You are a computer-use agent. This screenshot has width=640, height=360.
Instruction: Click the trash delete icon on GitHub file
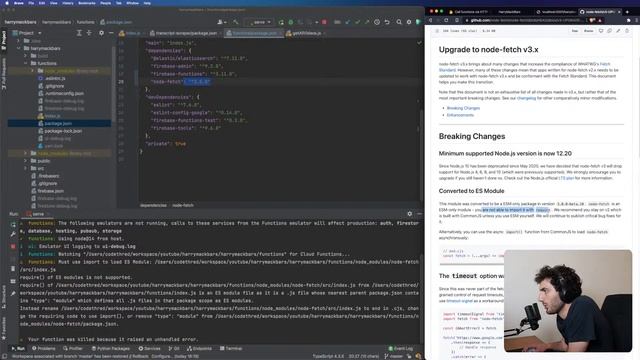pyautogui.click(x=627, y=31)
